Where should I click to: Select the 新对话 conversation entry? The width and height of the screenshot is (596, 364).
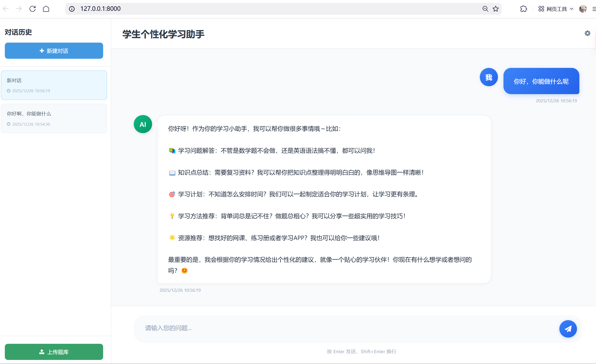(x=54, y=85)
